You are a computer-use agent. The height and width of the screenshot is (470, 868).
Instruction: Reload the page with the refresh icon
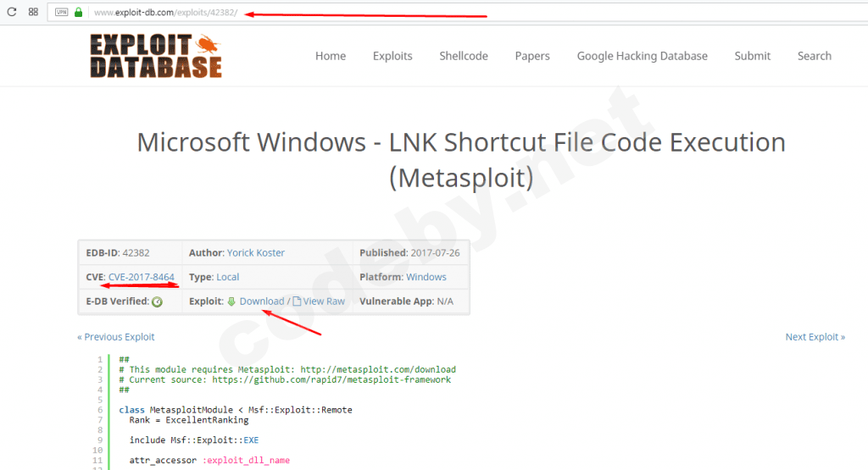[x=12, y=12]
